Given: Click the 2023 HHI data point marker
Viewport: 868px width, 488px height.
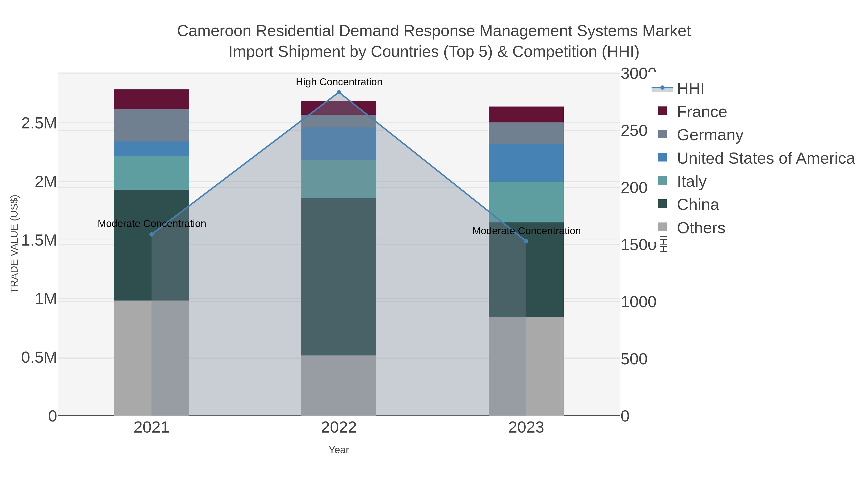Looking at the screenshot, I should pos(526,241).
